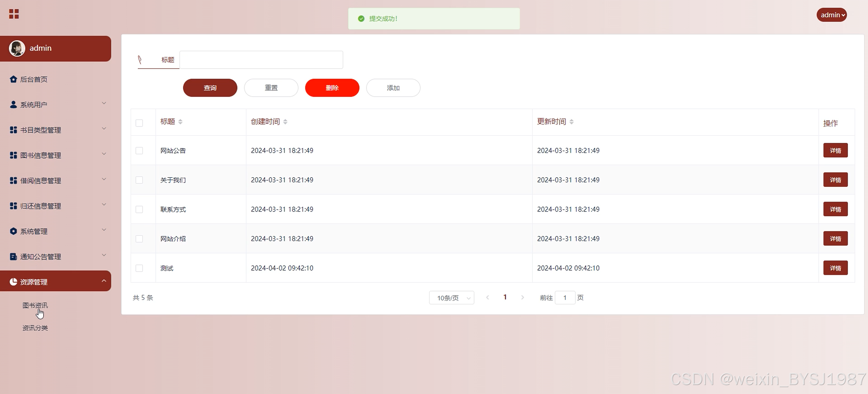Click the red 删除 button

pos(332,88)
